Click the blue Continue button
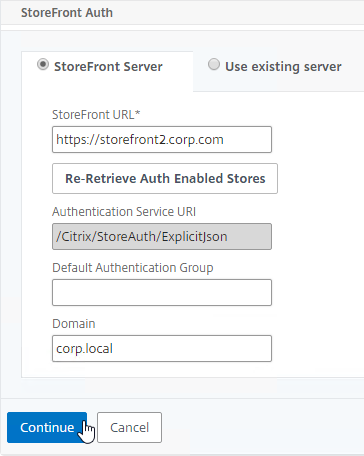The width and height of the screenshot is (364, 456). 47,427
